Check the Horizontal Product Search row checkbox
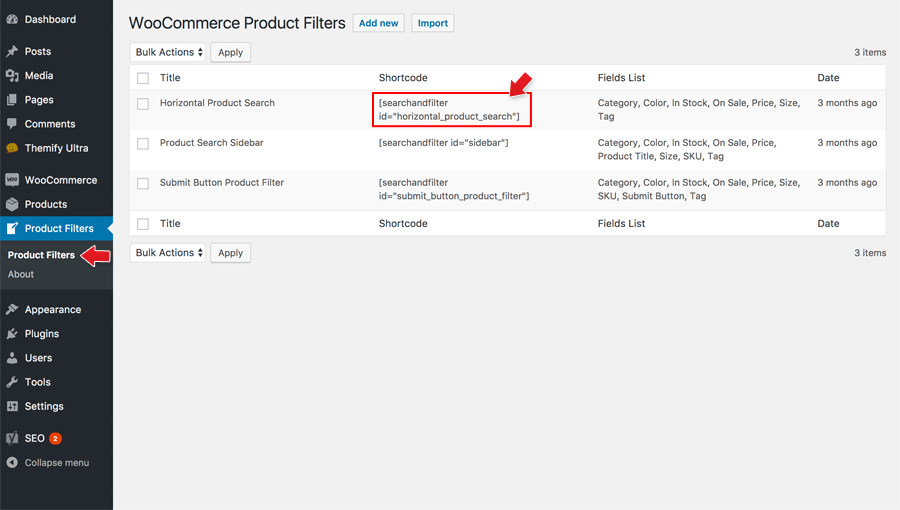 (x=143, y=104)
